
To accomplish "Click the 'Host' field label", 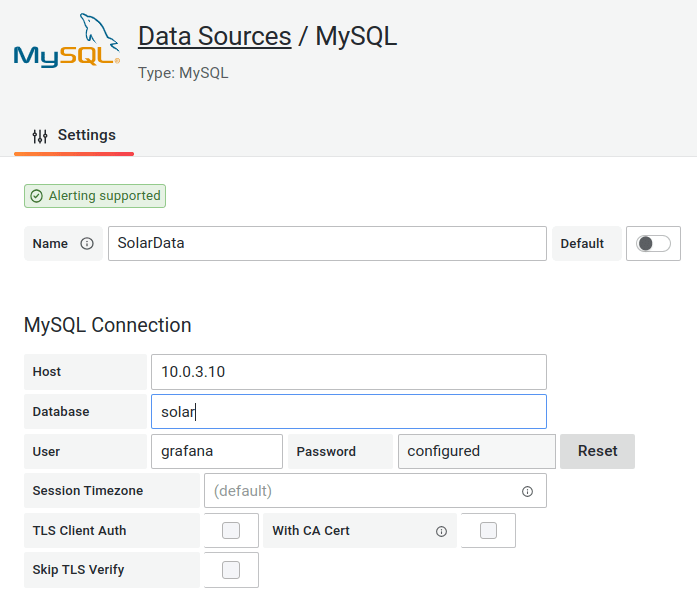I will click(47, 371).
